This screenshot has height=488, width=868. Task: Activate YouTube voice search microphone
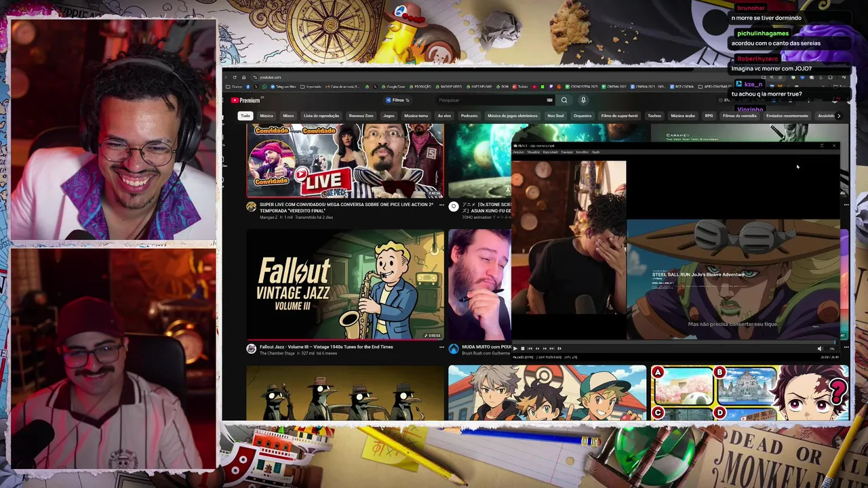[583, 100]
